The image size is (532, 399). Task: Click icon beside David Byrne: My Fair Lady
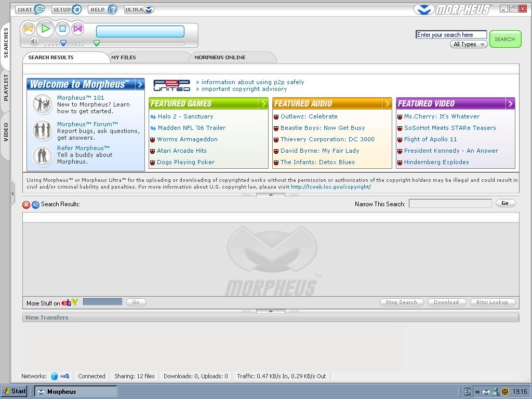pos(276,151)
